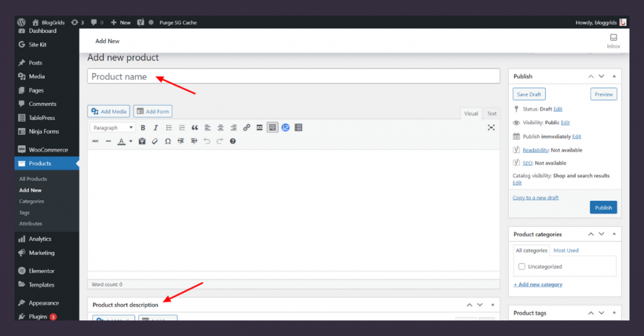Viewport: 644px width, 336px height.
Task: Check the Uncategorized category box
Action: (x=521, y=267)
